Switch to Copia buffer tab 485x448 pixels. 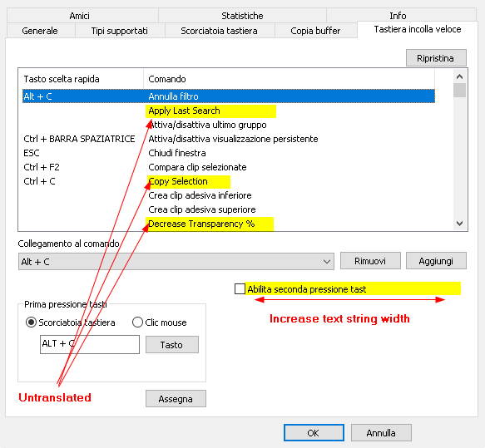click(x=315, y=31)
